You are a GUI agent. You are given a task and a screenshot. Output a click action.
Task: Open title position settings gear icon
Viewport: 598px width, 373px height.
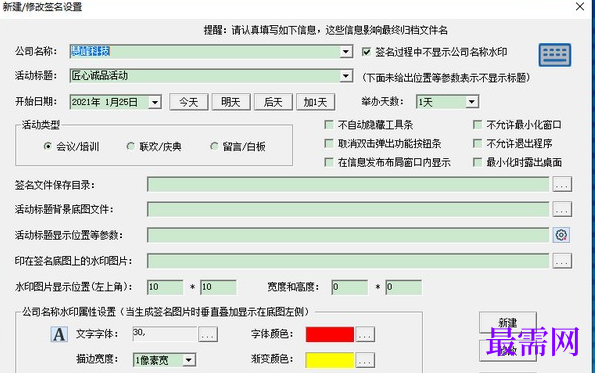(x=561, y=235)
